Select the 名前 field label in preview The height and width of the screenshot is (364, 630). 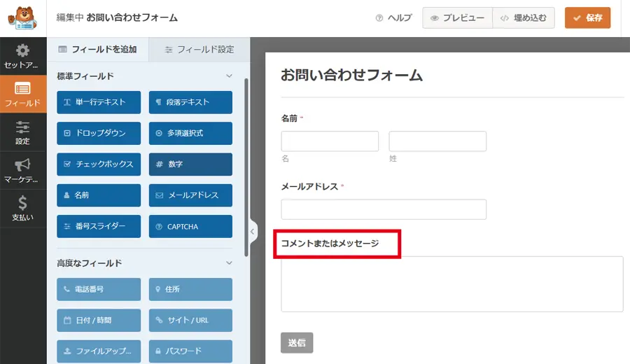[289, 118]
